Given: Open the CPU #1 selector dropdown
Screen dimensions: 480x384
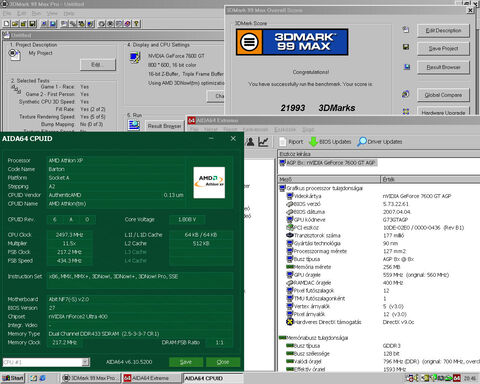Looking at the screenshot, I should pos(85,362).
